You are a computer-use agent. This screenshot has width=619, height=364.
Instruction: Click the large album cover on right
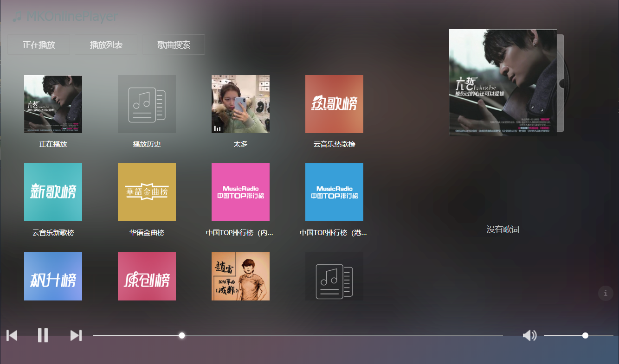point(503,83)
